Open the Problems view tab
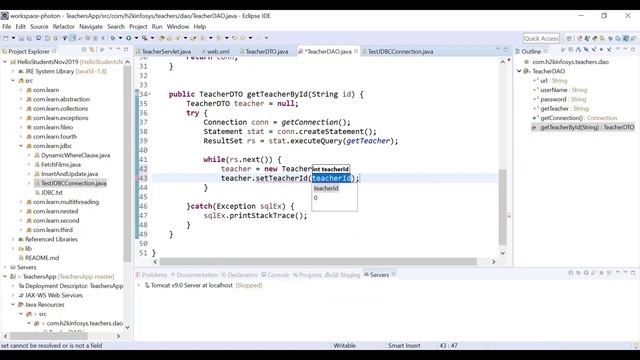Viewport: 640px width, 360px height. [x=151, y=275]
